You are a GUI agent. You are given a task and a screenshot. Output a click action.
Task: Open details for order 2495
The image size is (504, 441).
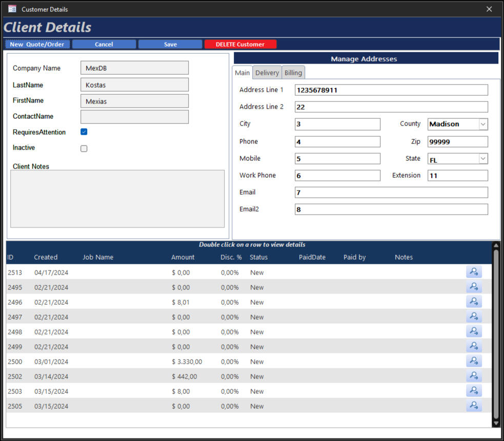click(x=473, y=286)
